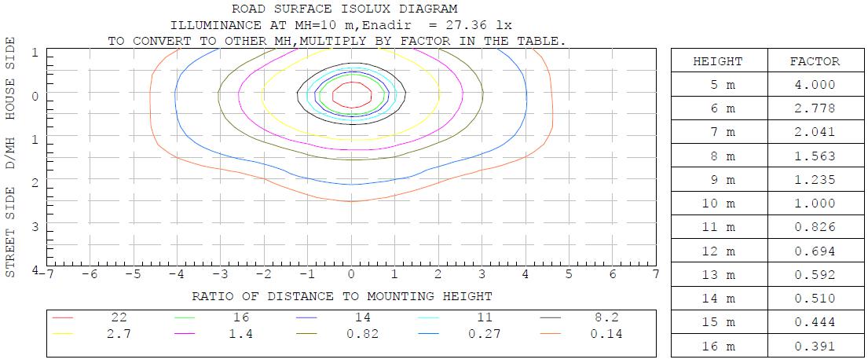
Task: Click the 0.391 factor value
Action: pos(815,346)
